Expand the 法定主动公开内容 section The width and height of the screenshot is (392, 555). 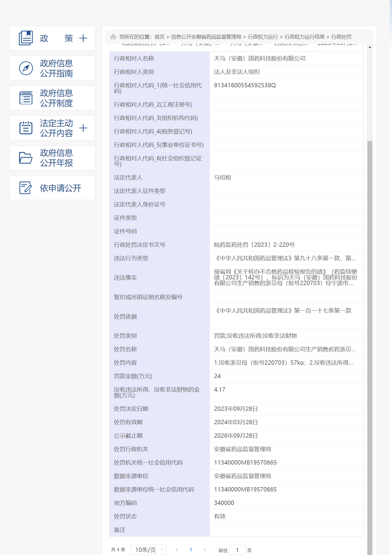tap(83, 128)
